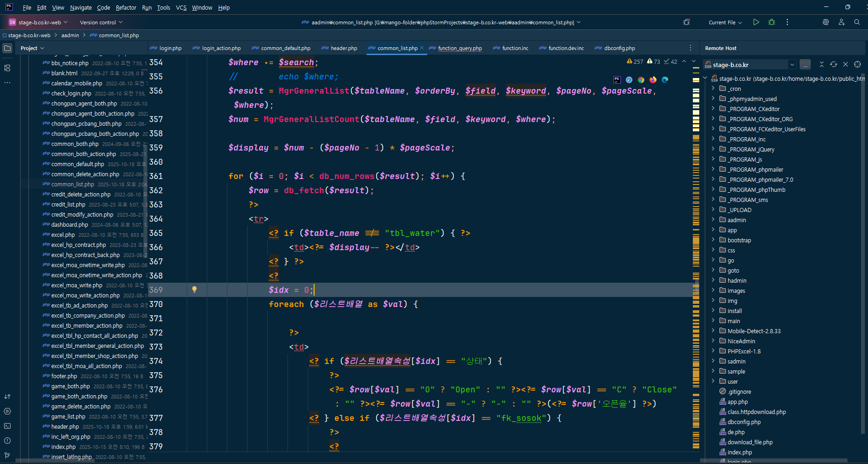Click stage-b.co.kr-web in the breadcrumb bar
This screenshot has height=464, width=868.
tap(29, 35)
